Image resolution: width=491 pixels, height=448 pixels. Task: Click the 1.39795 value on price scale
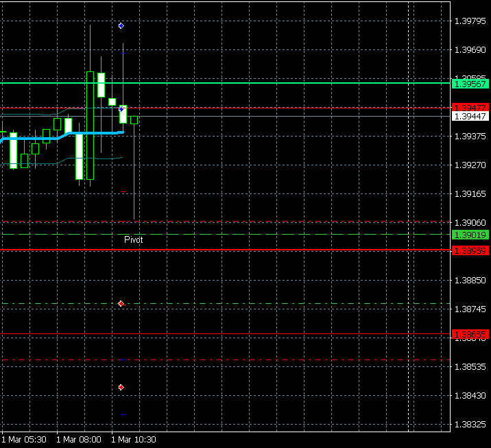pyautogui.click(x=470, y=21)
